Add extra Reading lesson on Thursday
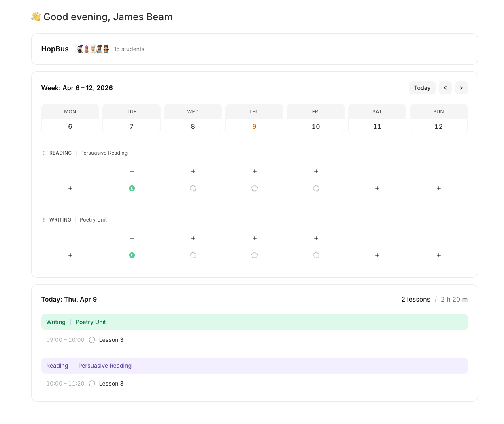 point(255,171)
